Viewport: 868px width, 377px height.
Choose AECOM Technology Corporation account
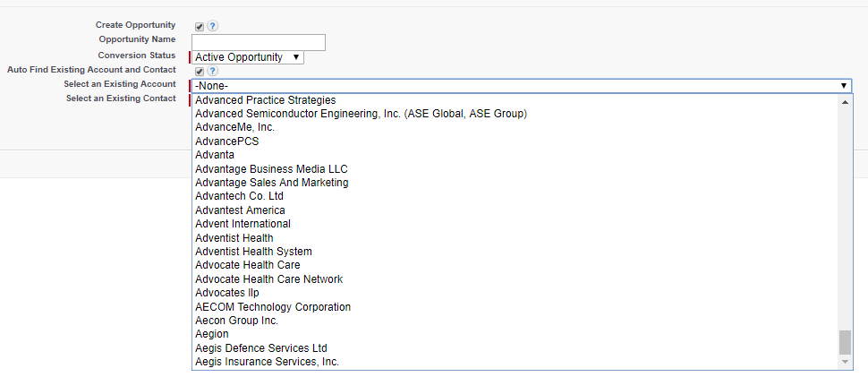[273, 307]
